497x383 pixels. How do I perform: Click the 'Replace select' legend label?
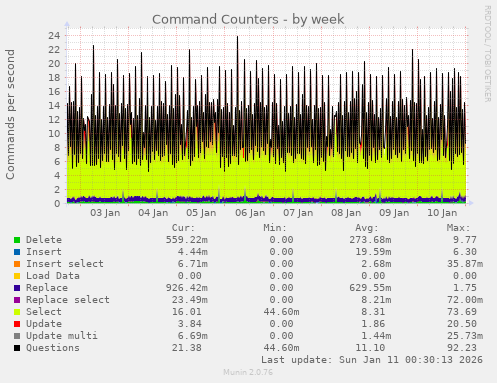coord(68,300)
